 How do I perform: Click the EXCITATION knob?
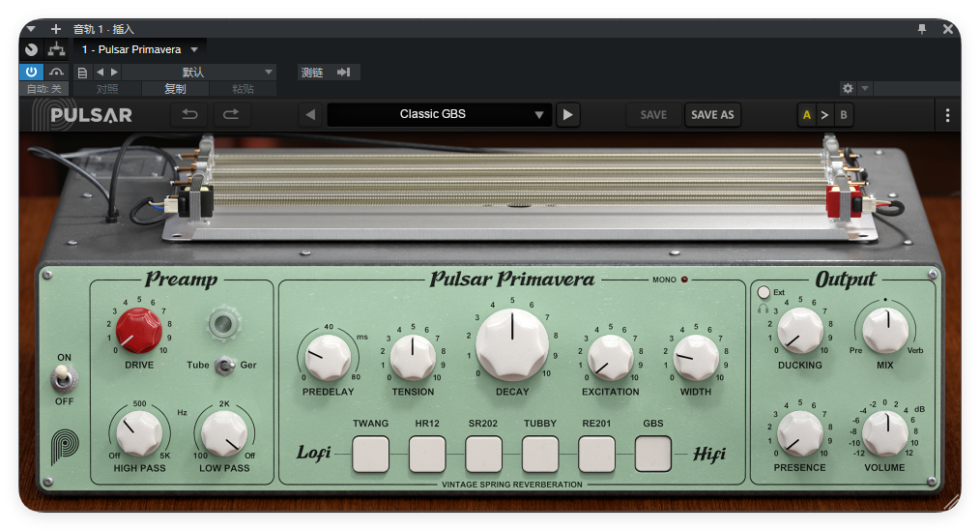coord(611,357)
